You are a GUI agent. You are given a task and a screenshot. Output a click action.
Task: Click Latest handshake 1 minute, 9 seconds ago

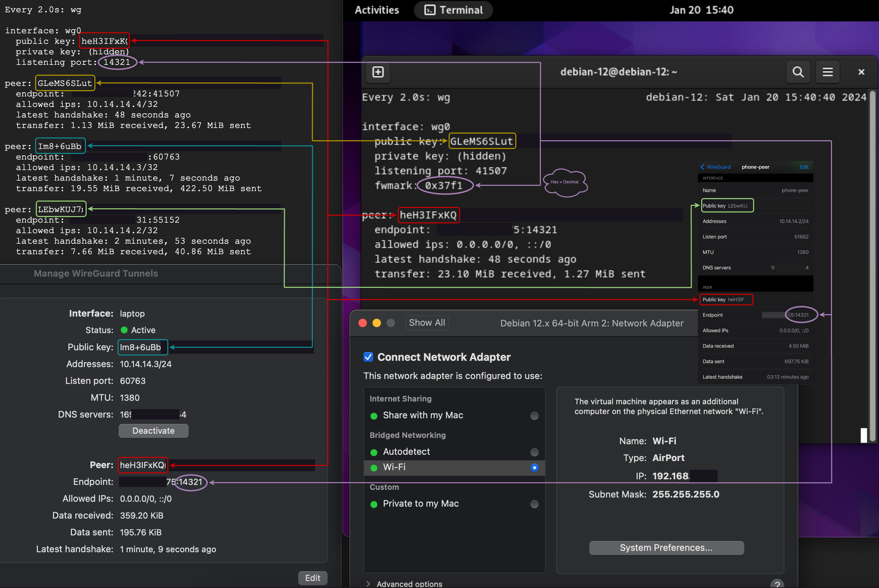[x=168, y=549]
